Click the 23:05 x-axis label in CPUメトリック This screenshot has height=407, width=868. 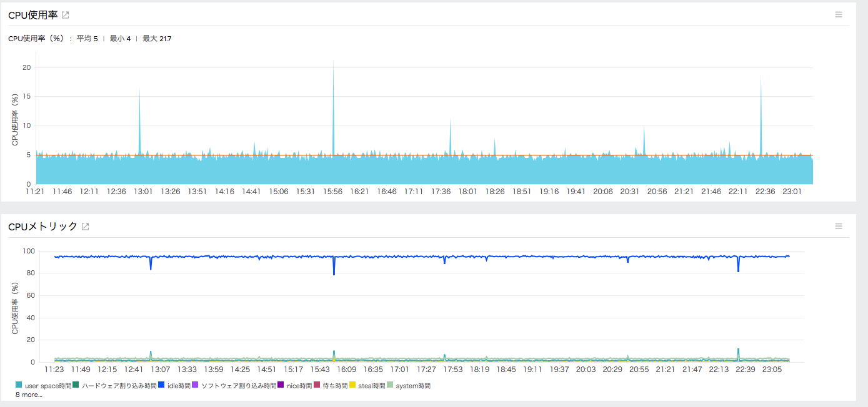pos(772,370)
